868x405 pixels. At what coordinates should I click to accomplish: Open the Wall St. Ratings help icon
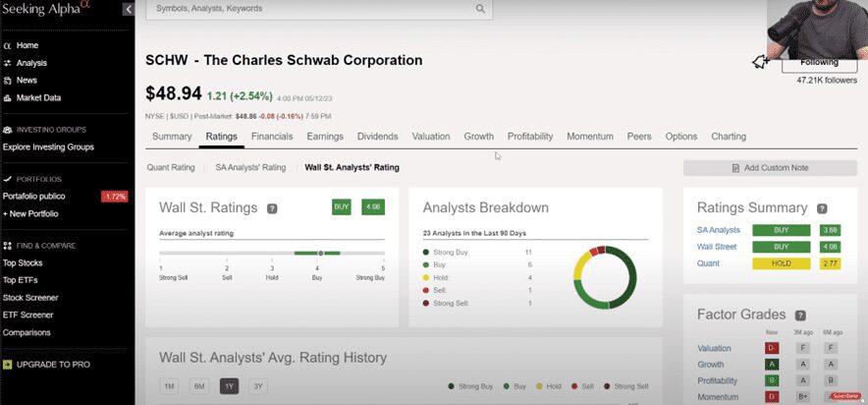point(272,208)
